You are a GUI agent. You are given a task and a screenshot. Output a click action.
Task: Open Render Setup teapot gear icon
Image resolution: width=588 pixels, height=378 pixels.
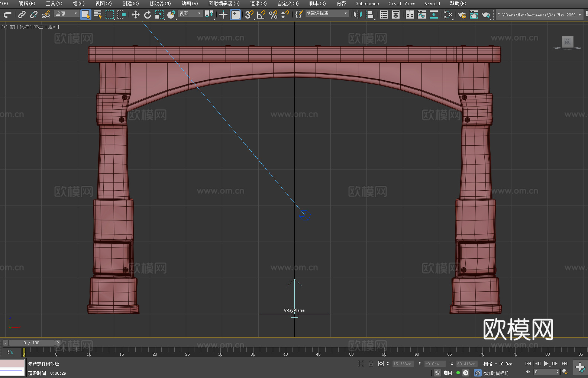(462, 14)
